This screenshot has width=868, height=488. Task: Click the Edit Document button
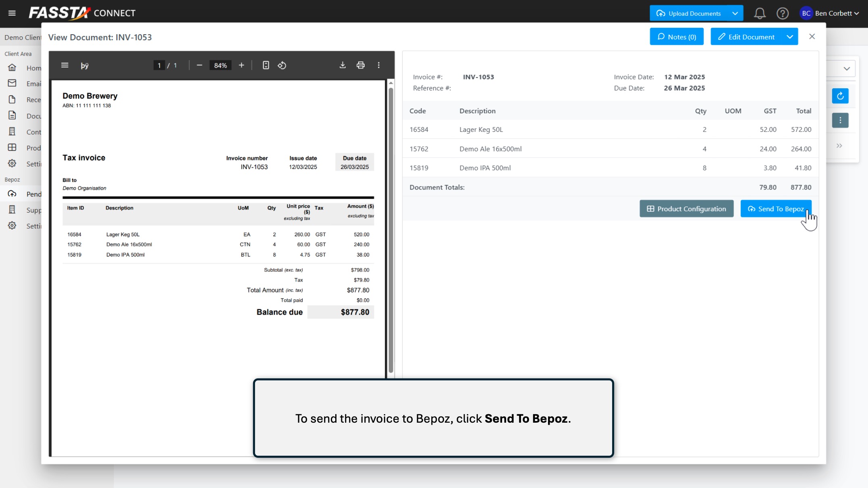click(x=747, y=37)
